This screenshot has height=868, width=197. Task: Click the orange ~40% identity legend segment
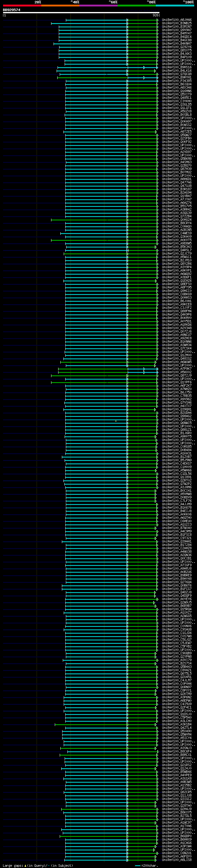pyautogui.click(x=60, y=6)
